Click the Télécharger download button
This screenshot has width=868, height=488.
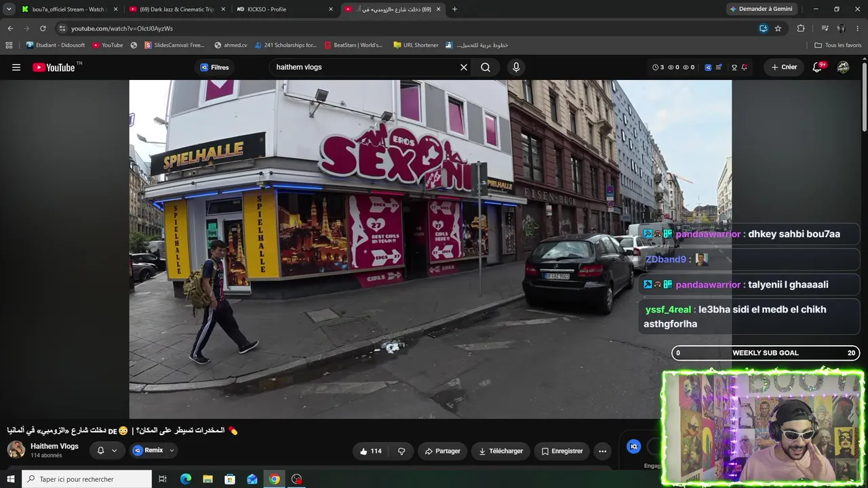(500, 451)
